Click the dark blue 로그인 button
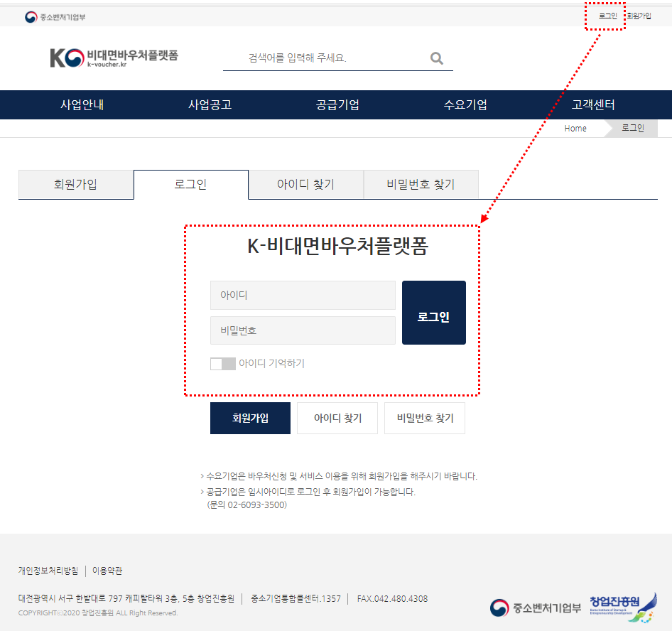Viewport: 672px width, 631px height. 434,313
